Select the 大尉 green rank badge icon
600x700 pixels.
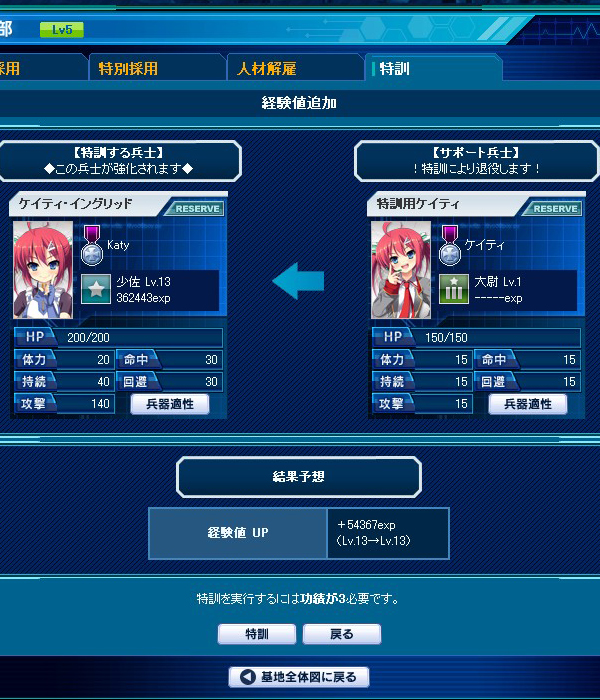point(454,289)
